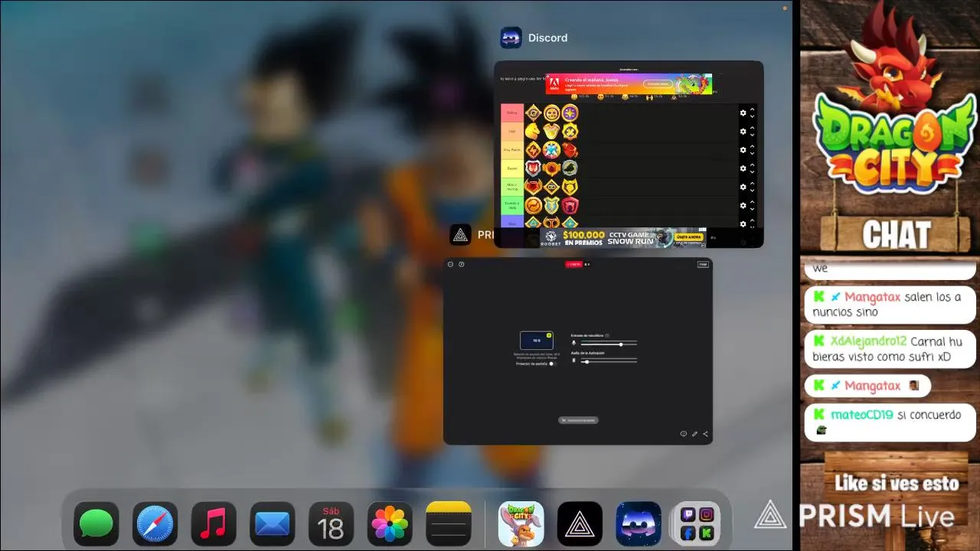
Task: Select the chain link badge in lime tier
Action: point(551,187)
